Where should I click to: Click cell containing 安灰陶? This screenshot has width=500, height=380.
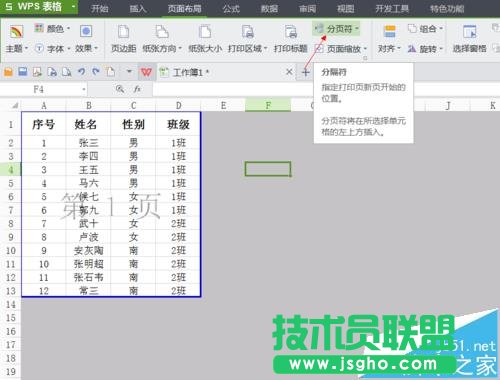coord(89,250)
